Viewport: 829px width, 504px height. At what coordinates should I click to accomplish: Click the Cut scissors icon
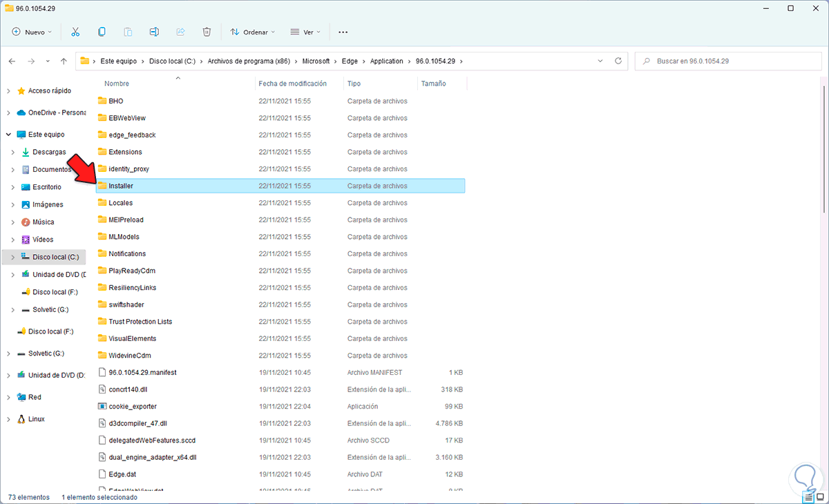click(75, 32)
